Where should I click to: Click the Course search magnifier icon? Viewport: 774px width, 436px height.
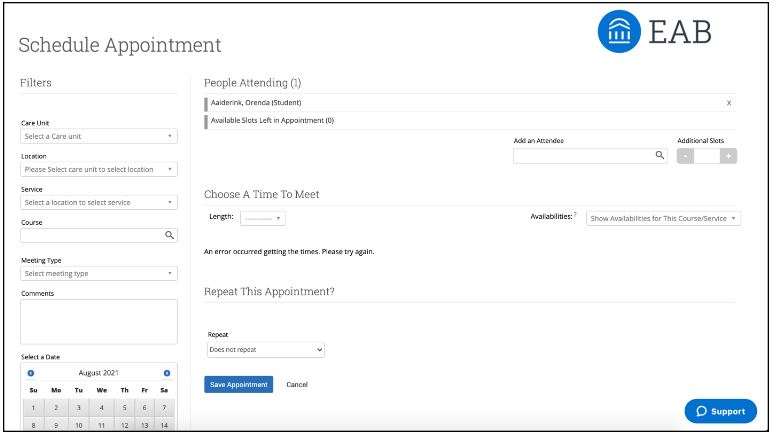(169, 236)
